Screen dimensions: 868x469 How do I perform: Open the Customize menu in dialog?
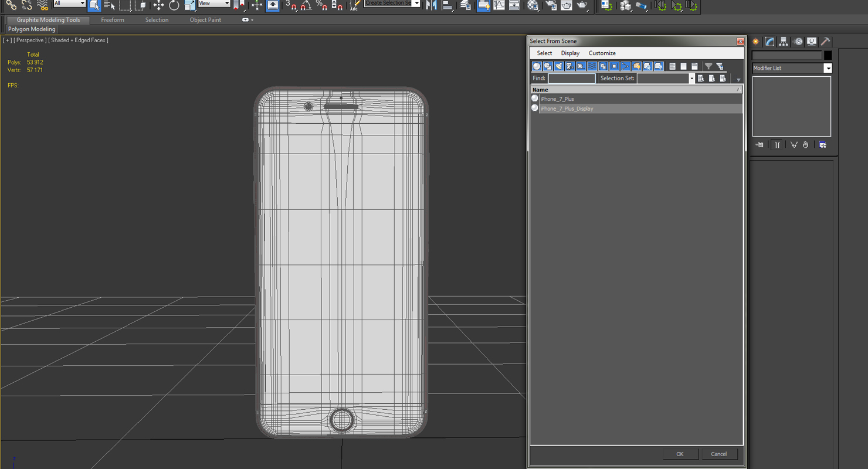point(602,53)
